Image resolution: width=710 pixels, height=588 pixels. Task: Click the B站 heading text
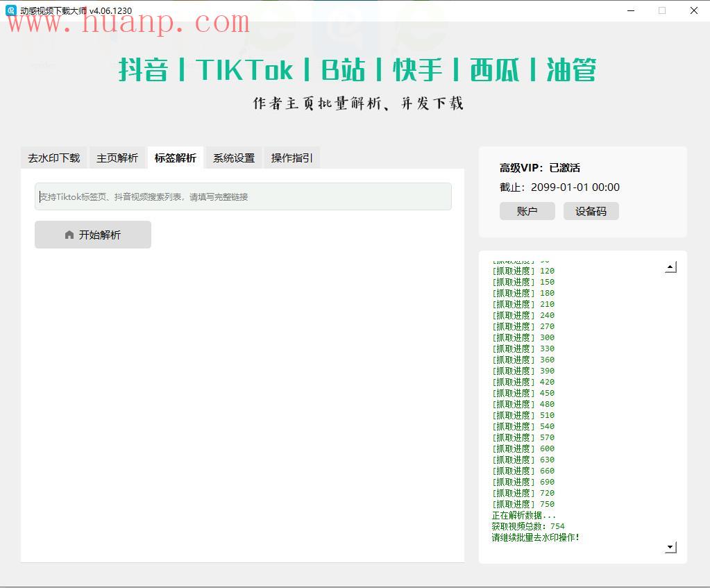pos(343,69)
